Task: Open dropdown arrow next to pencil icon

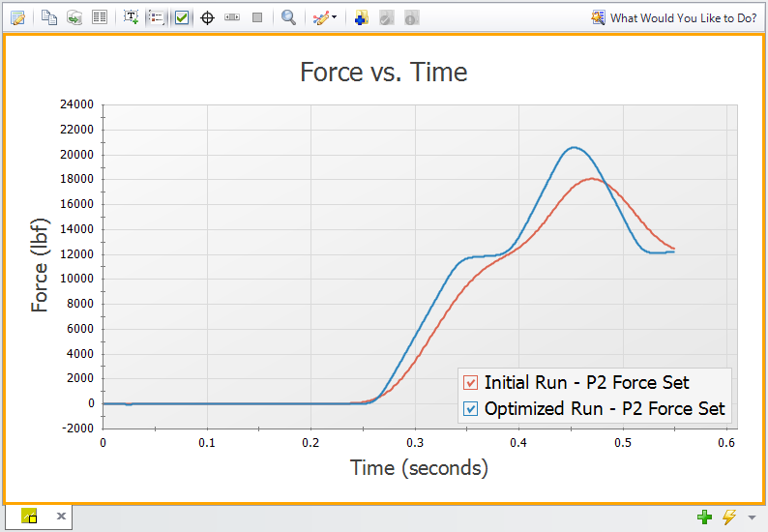Action: tap(334, 17)
